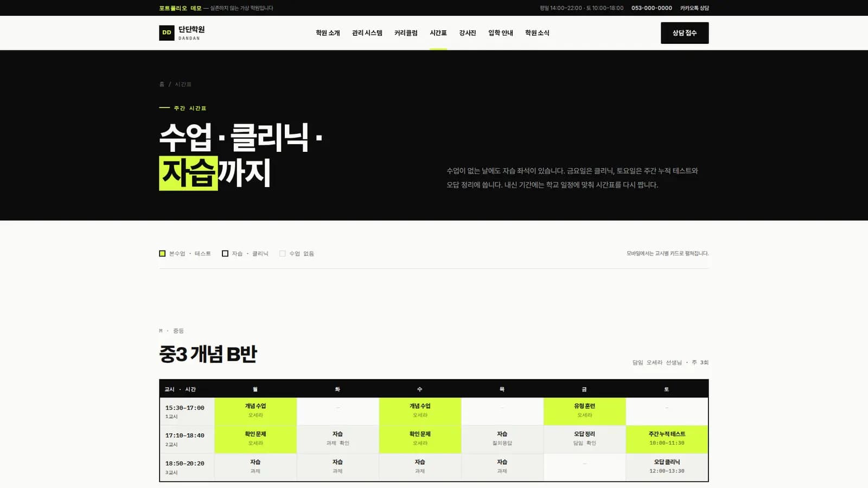Click Saturday's 오답 클리닉 cell

[x=667, y=467]
